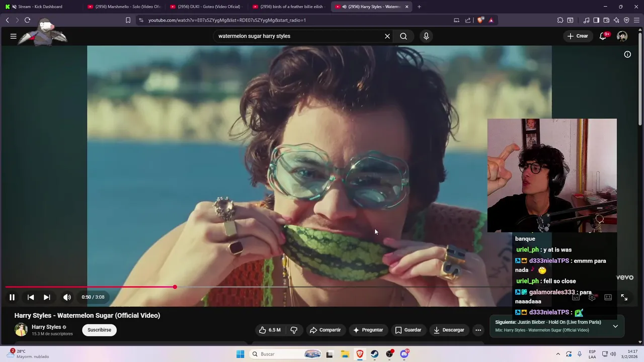644x362 pixels.
Task: Open browser extensions puzzle icon
Action: click(x=560, y=20)
